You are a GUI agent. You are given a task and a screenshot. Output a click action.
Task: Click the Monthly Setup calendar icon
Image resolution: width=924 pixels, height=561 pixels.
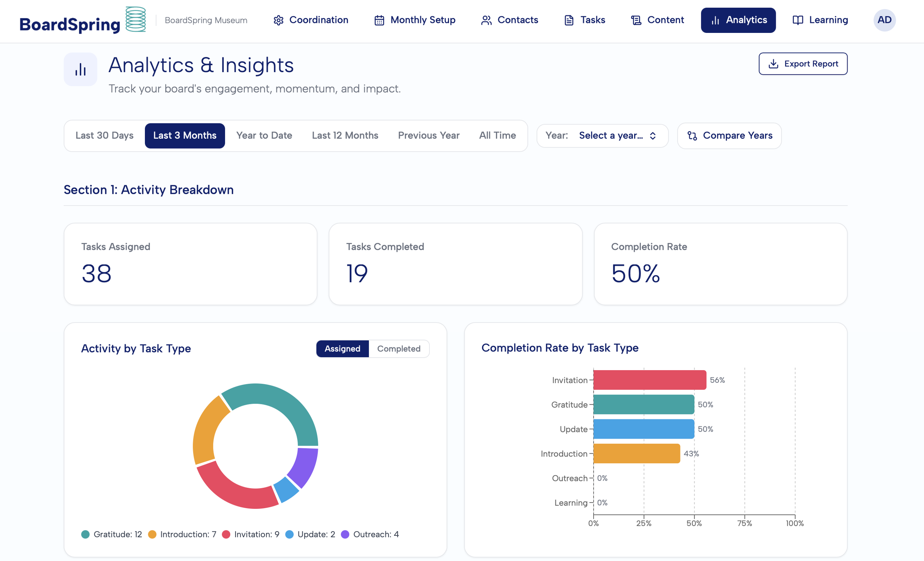(x=379, y=20)
